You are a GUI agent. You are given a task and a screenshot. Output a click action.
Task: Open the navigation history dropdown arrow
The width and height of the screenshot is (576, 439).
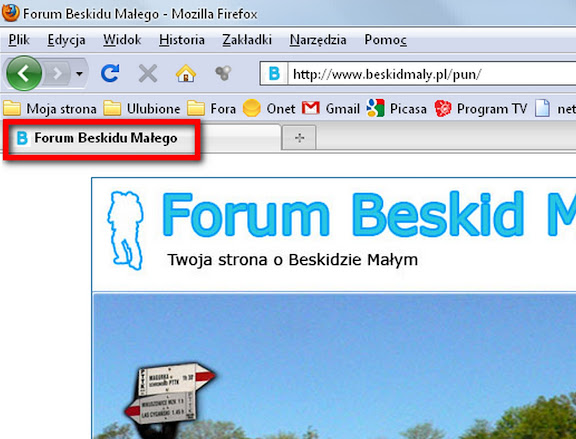[79, 74]
